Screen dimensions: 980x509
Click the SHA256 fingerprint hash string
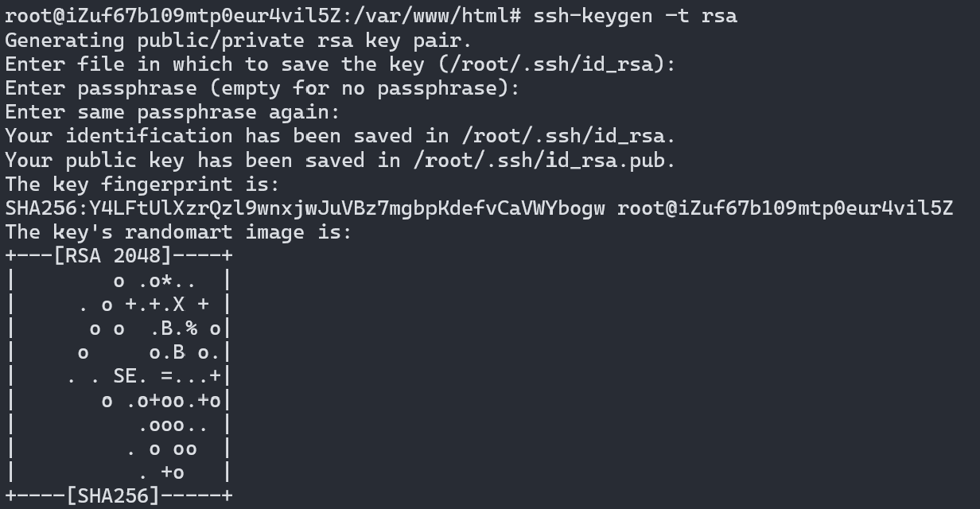tap(305, 208)
